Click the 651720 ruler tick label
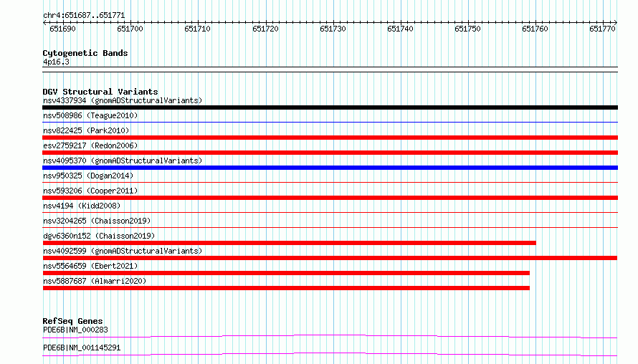 point(265,29)
